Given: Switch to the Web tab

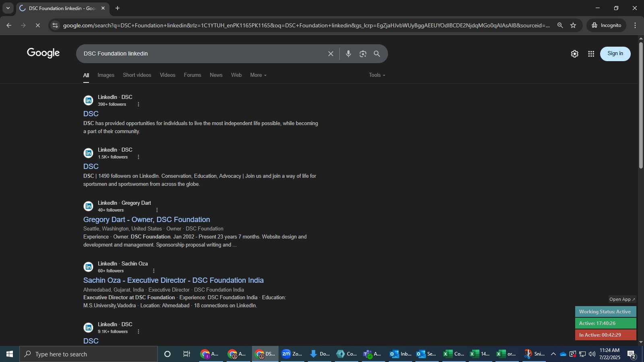Looking at the screenshot, I should point(236,75).
